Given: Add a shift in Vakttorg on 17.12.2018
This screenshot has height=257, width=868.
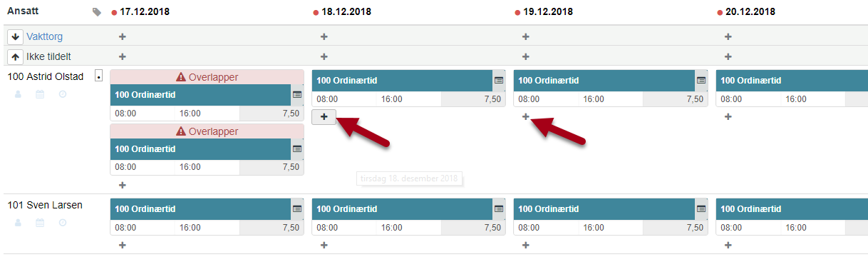Looking at the screenshot, I should coord(122,36).
